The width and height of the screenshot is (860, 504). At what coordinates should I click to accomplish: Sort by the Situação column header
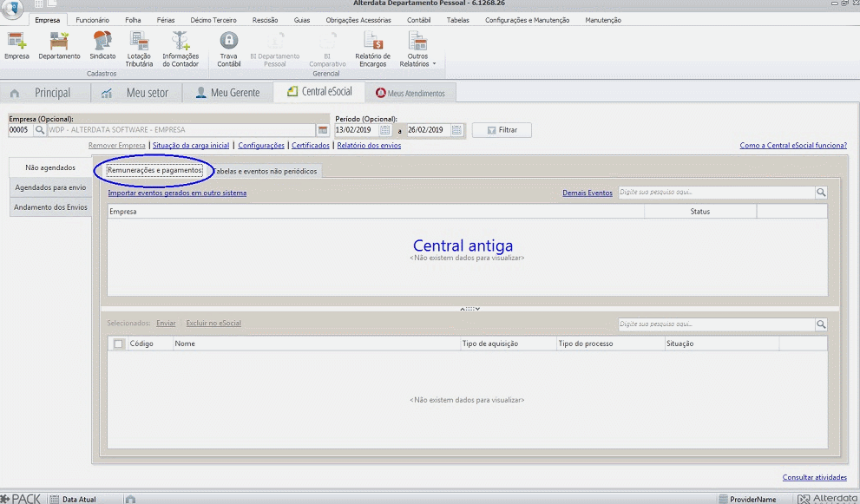coord(722,344)
